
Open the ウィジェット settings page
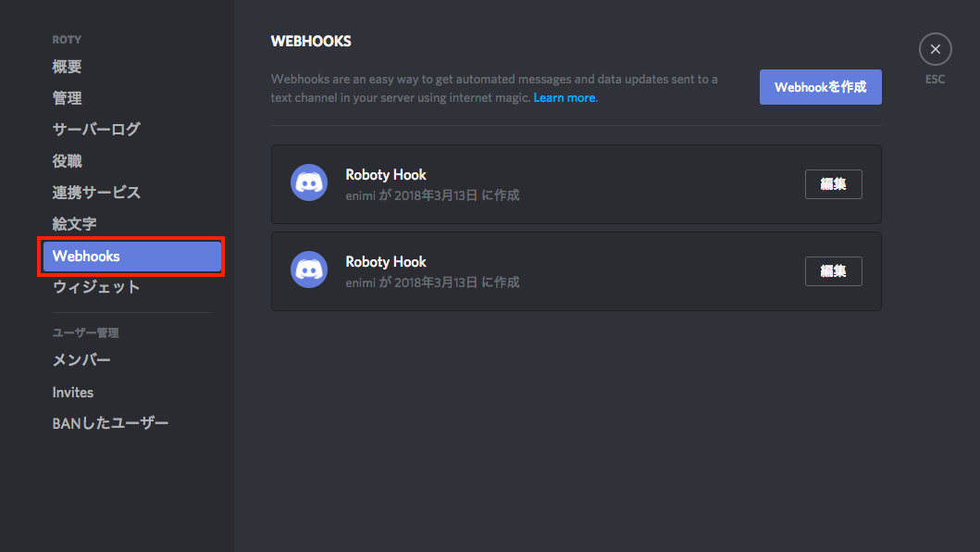(96, 287)
